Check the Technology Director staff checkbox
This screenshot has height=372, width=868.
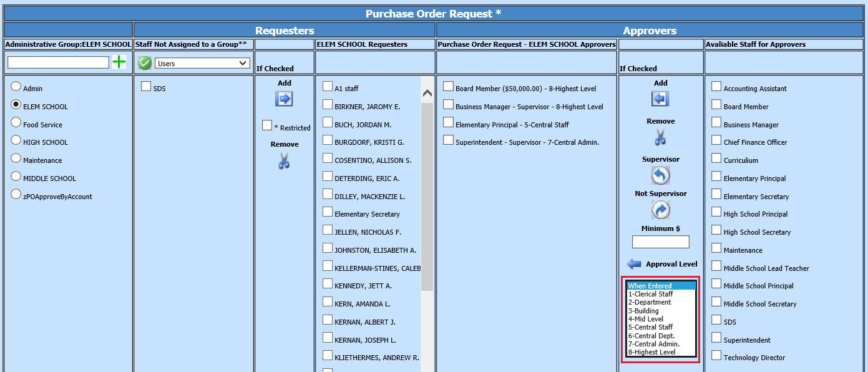click(x=716, y=356)
